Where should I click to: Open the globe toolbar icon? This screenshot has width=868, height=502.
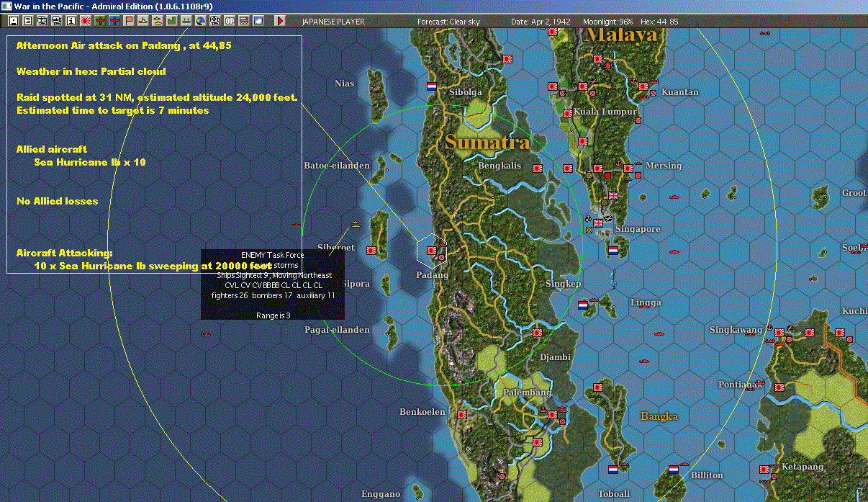pos(201,21)
